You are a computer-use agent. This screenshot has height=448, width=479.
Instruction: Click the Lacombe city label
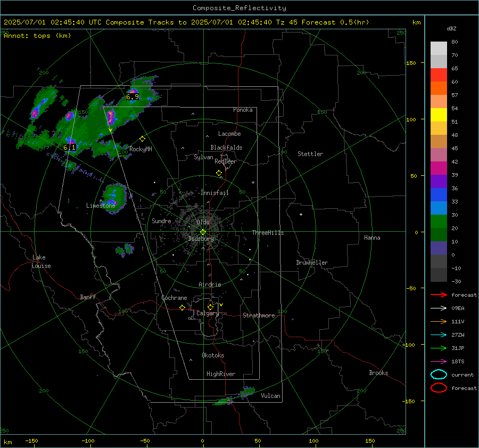coord(229,134)
